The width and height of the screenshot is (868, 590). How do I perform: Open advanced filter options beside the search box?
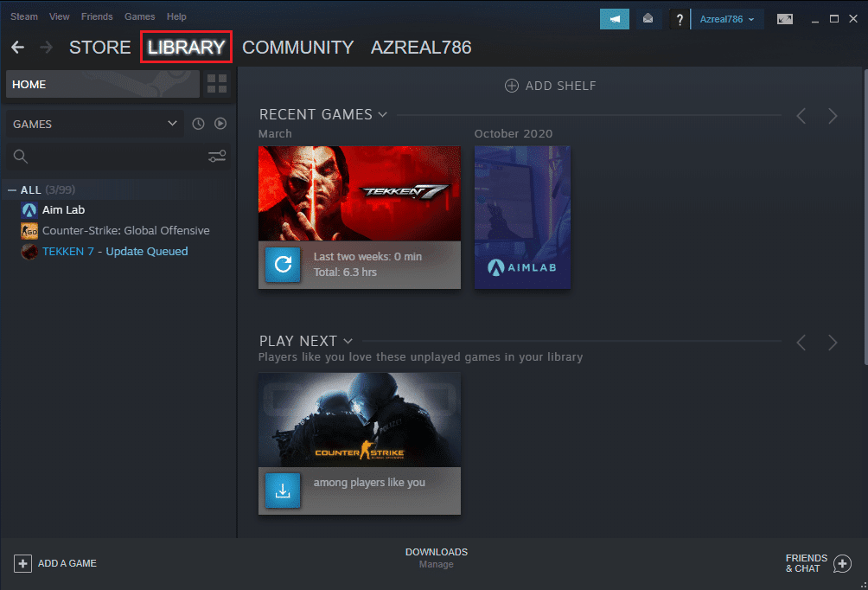[216, 157]
